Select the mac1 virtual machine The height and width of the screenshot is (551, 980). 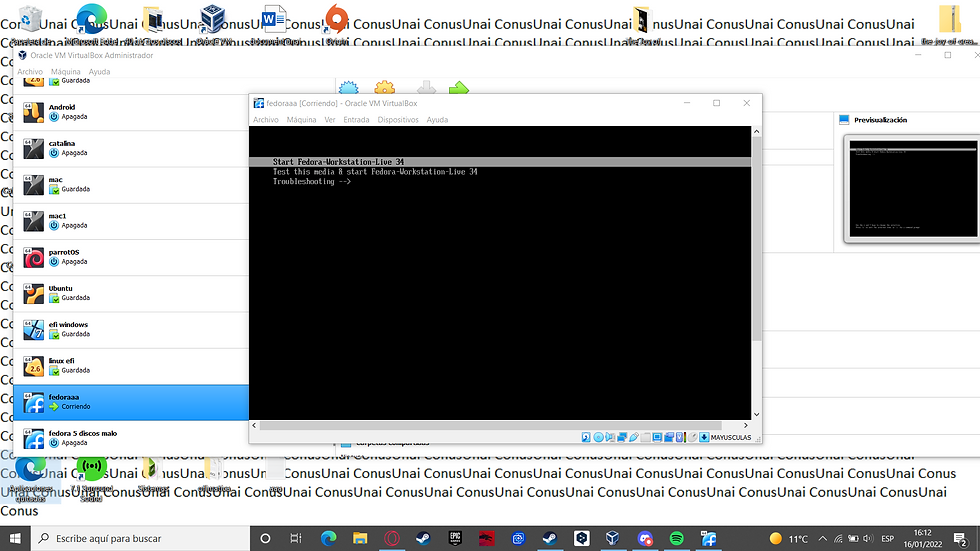(131, 221)
